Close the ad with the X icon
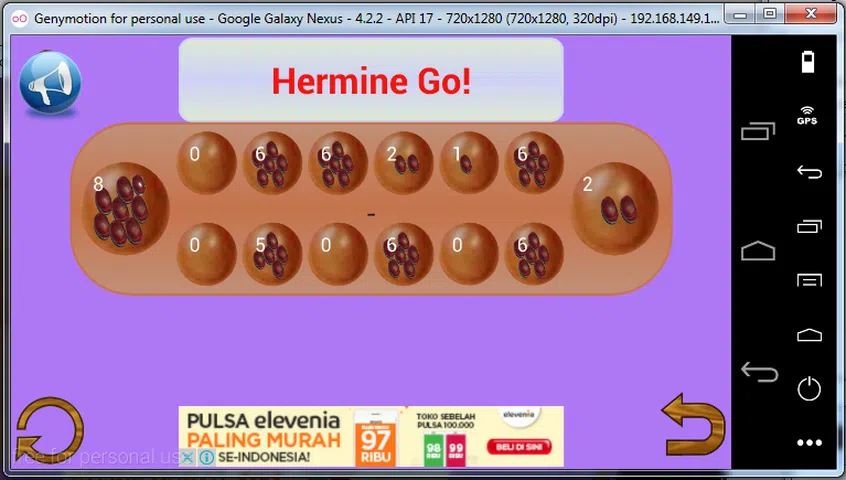Screen dimensions: 846x480 pos(187,458)
